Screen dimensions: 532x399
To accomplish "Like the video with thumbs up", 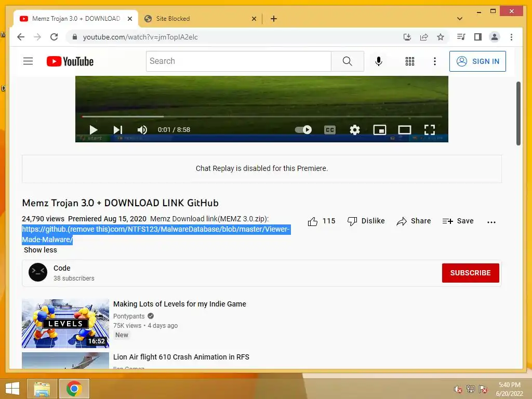I will (x=312, y=221).
